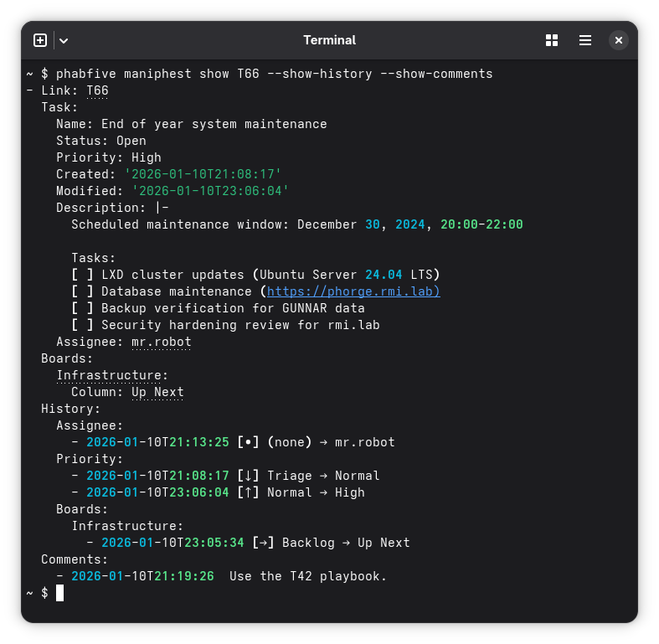Click the board history 'Backlog → Up Next' entry
Image resolution: width=659 pixels, height=644 pixels.
tap(346, 543)
